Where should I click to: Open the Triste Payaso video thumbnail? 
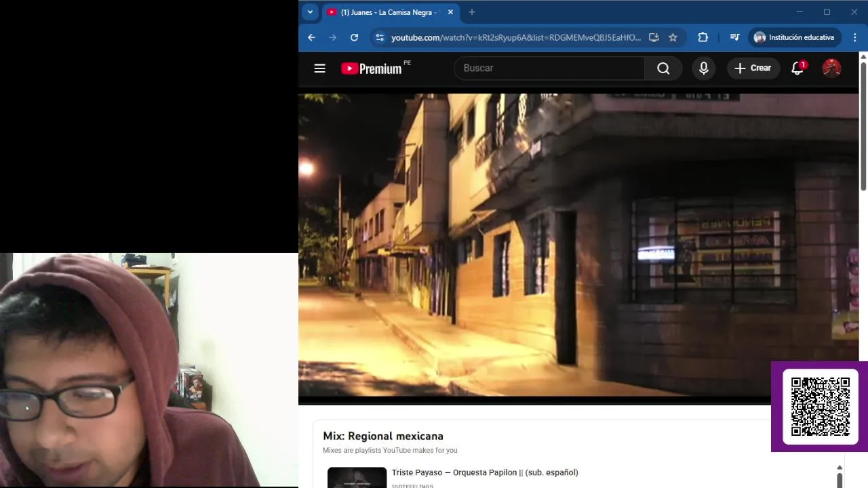coord(357,477)
